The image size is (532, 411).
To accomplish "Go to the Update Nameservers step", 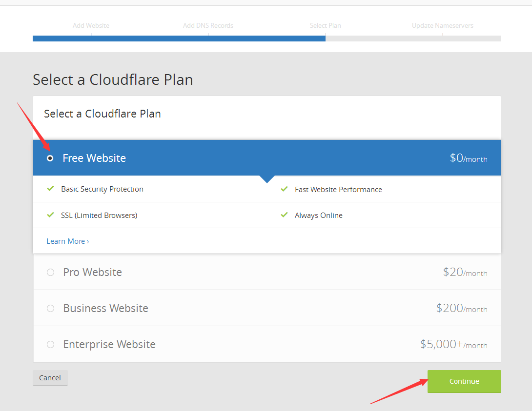I will click(x=442, y=25).
